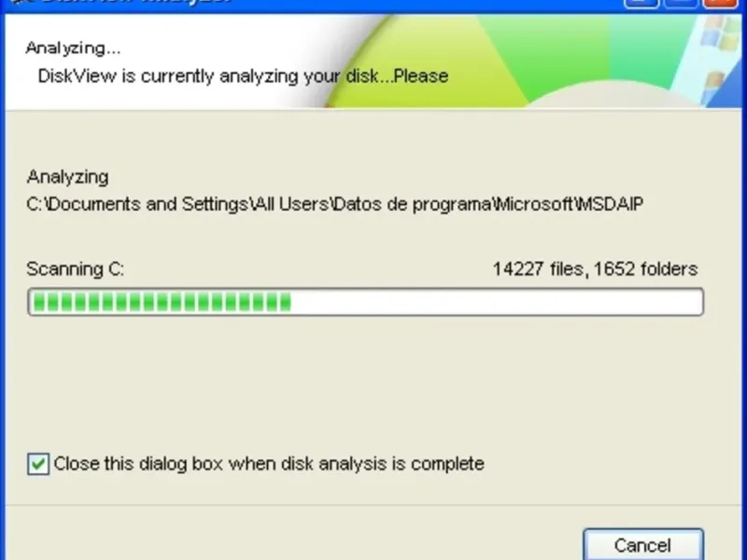Click the green filled part of progress bar
This screenshot has height=560, width=747.
coord(162,301)
